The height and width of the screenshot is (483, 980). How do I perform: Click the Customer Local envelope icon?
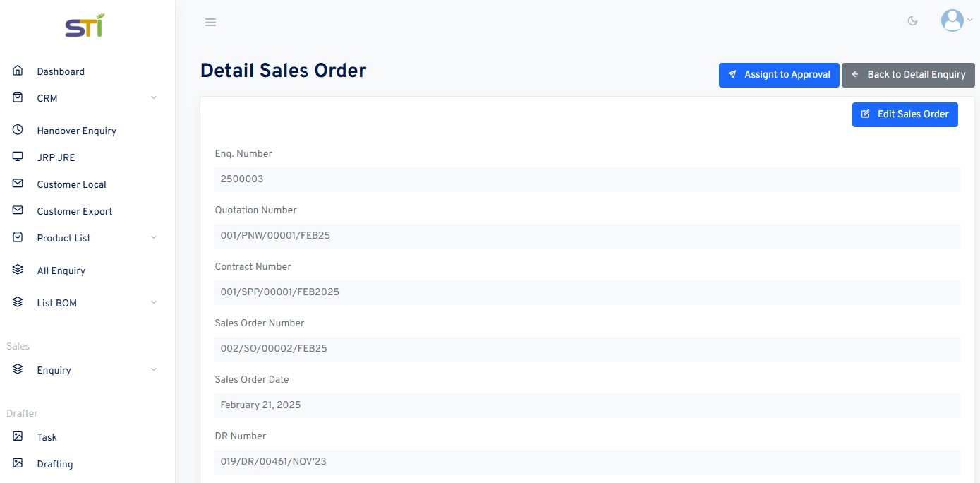click(18, 184)
